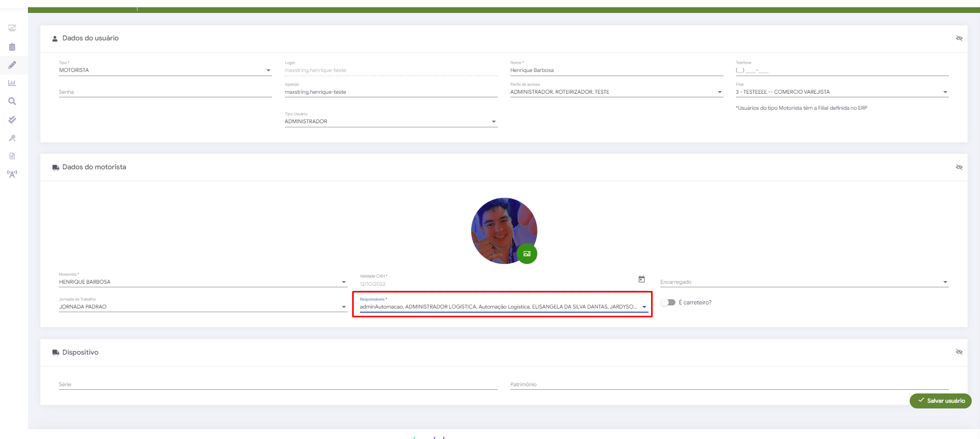980x439 pixels.
Task: Click the Senha password field
Action: click(165, 92)
